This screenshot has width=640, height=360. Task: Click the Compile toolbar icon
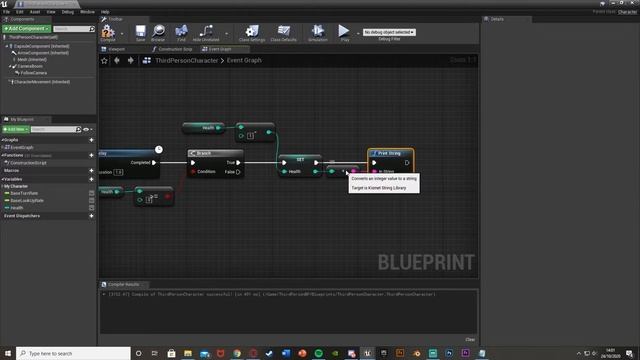click(108, 32)
